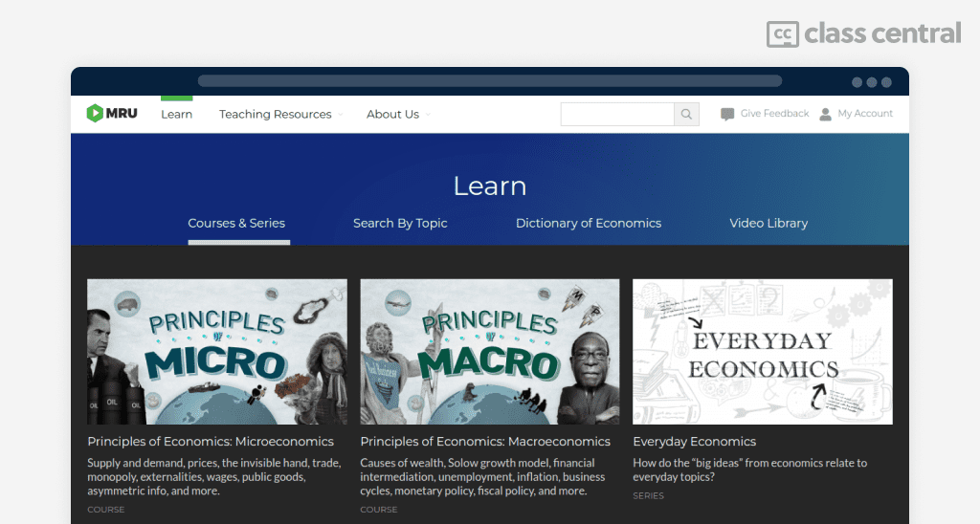
Task: Click the Everyday Economics title link
Action: click(x=695, y=442)
